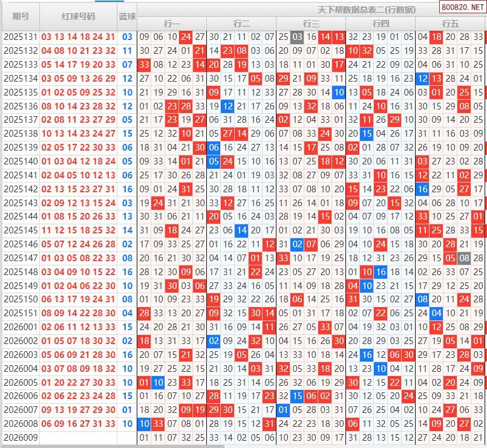The height and width of the screenshot is (448, 487).
Task: Click the empty-result issue 2026009 cell
Action: (21, 438)
